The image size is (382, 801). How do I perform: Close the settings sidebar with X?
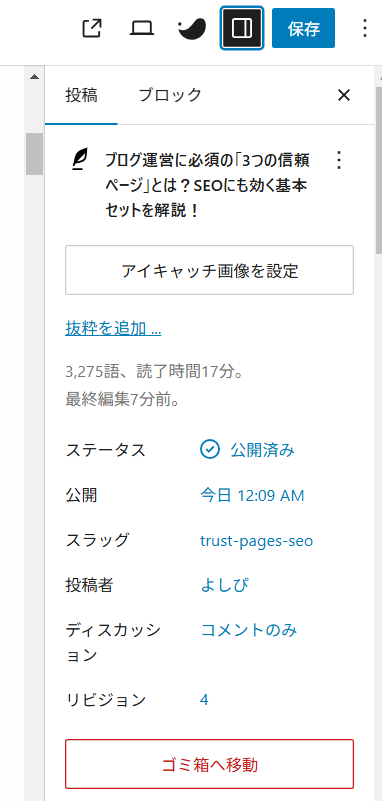pos(344,95)
